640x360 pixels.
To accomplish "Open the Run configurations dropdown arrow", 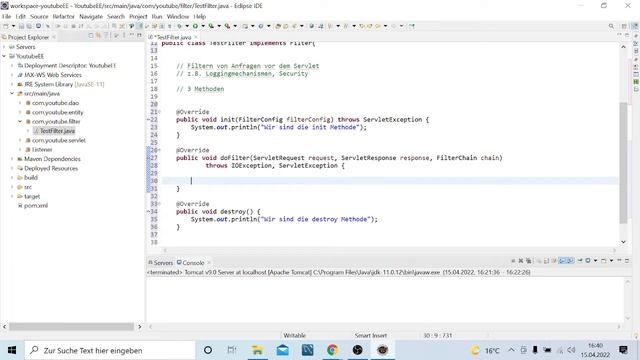I will coord(203,26).
